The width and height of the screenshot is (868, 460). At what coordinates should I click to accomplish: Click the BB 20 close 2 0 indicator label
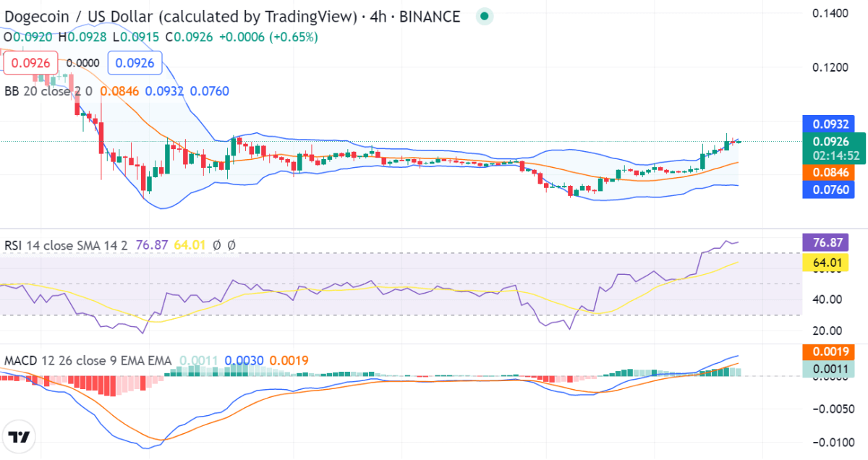pyautogui.click(x=48, y=91)
